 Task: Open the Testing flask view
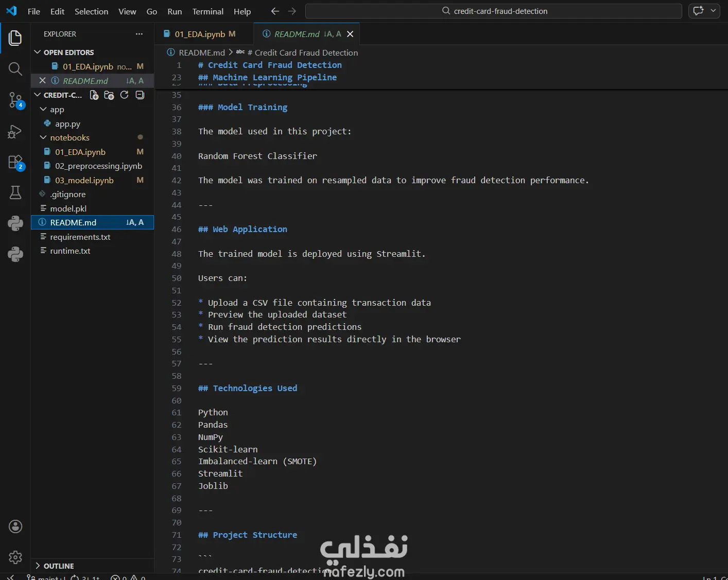tap(15, 192)
